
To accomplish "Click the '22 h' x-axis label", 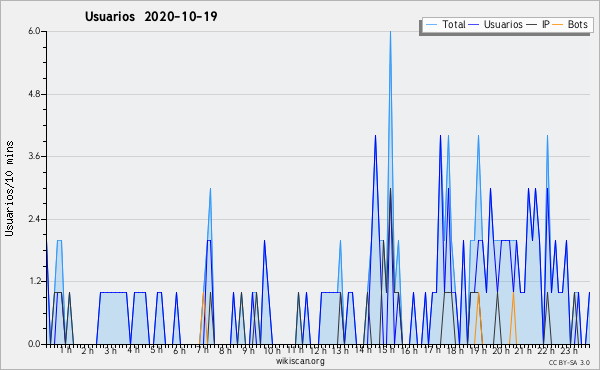I will coord(546,351).
